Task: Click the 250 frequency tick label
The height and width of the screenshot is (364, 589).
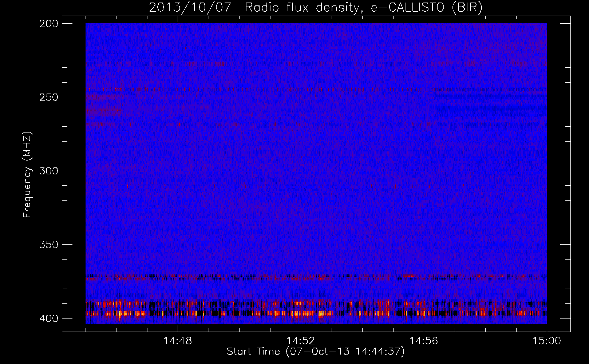Action: coord(48,97)
